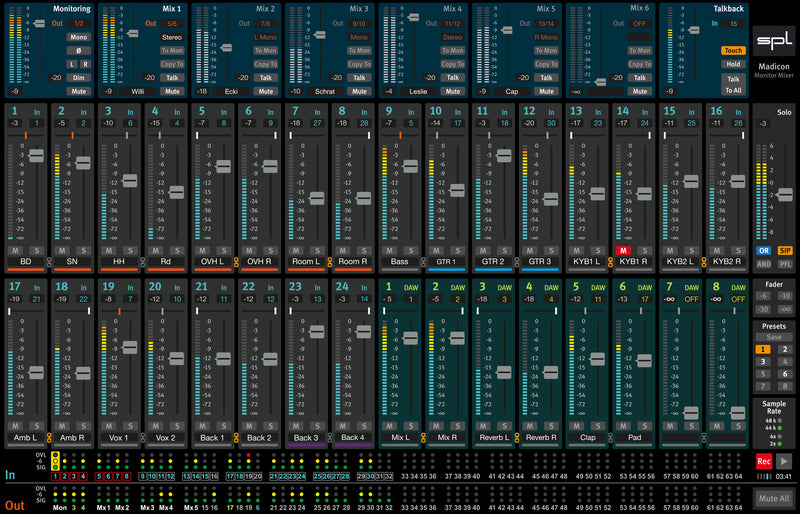The image size is (800, 514).
Task: Open the Mix L DAW 1 source selector
Action: tap(410, 299)
